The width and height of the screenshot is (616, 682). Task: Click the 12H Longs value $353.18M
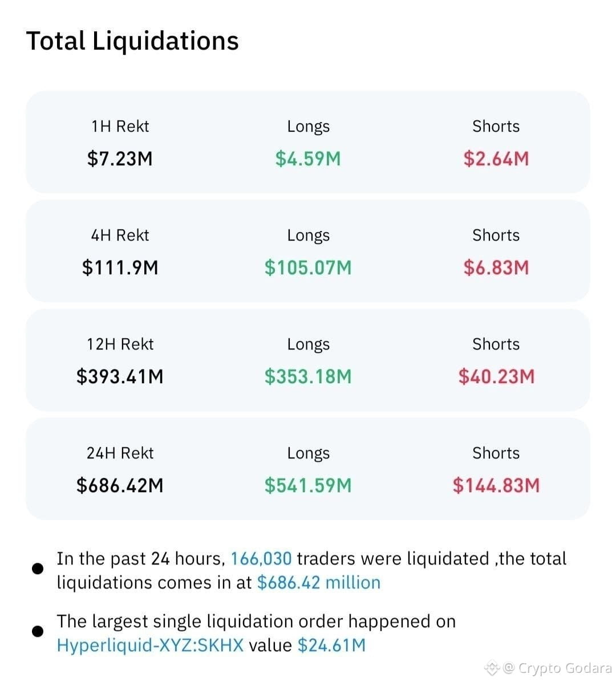[x=308, y=376]
